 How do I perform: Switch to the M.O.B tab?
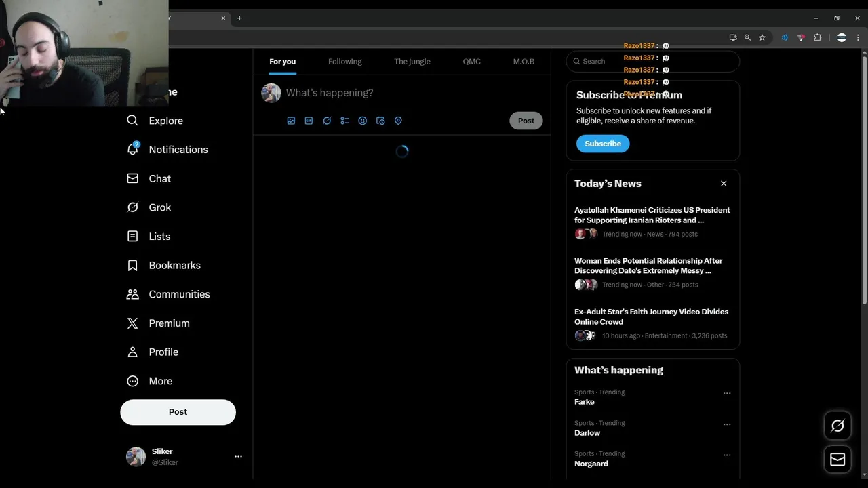[524, 62]
